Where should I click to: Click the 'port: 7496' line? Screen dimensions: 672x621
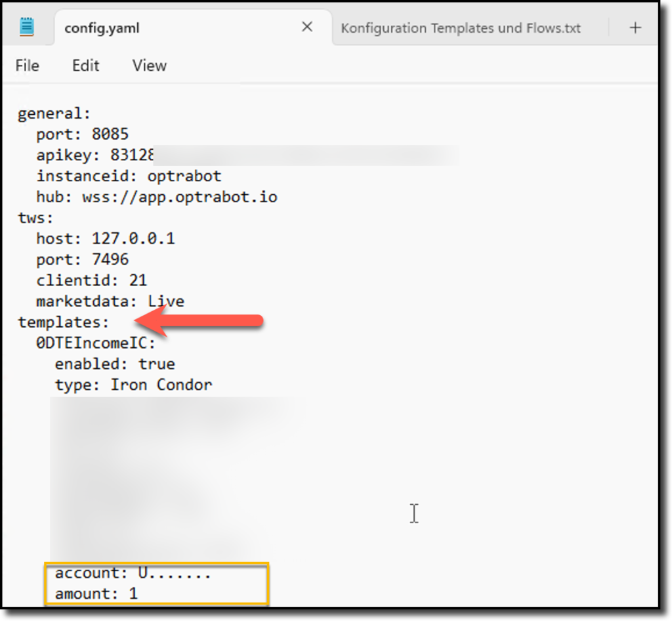[x=82, y=260]
